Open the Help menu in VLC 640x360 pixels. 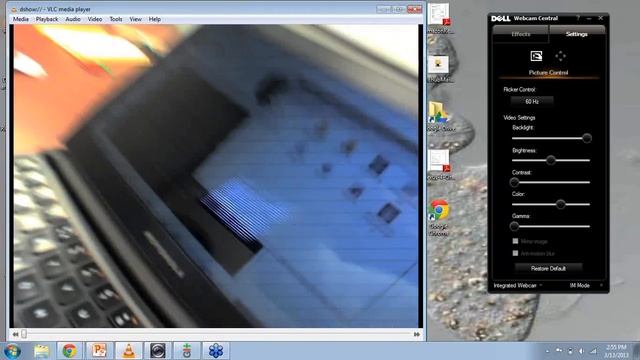(x=154, y=19)
